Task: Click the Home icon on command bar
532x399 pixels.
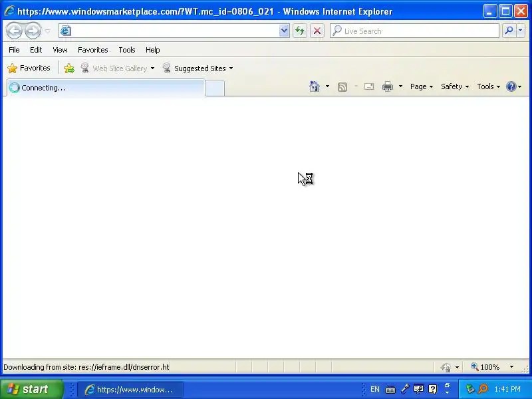Action: pos(315,86)
